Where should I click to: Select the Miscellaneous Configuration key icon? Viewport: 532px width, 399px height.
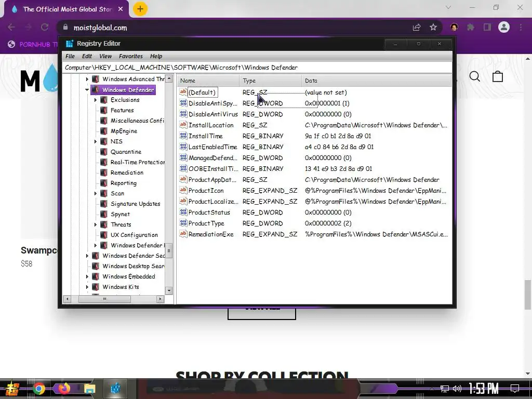[104, 121]
